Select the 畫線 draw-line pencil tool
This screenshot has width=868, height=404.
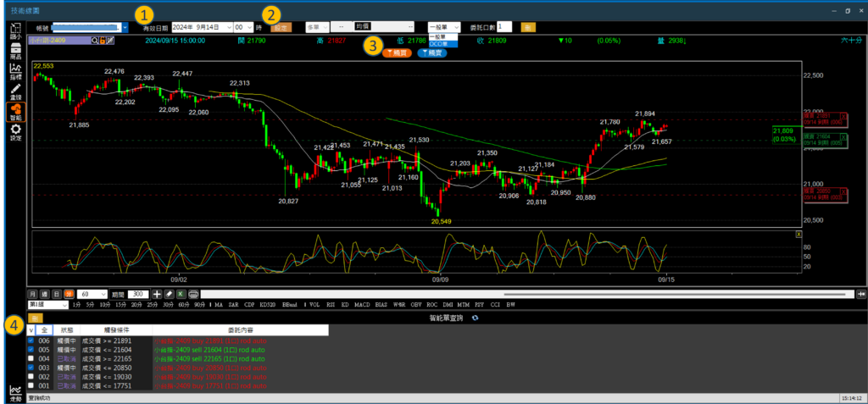coord(16,92)
